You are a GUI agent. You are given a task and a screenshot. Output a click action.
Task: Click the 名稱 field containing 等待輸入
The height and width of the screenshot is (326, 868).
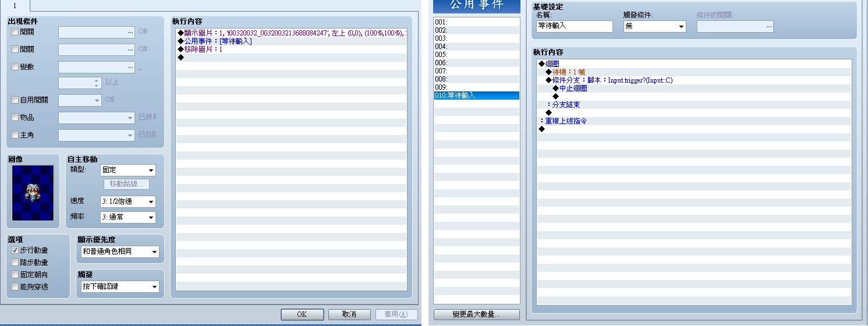[574, 26]
